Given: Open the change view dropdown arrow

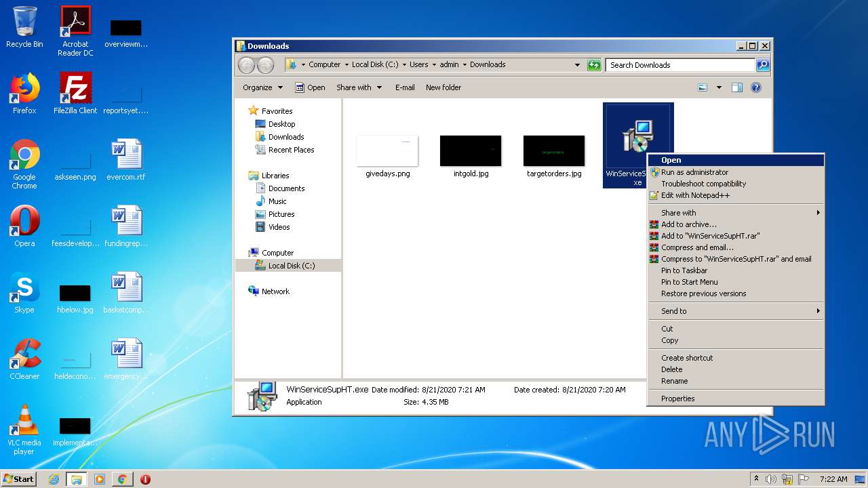Looking at the screenshot, I should point(719,87).
